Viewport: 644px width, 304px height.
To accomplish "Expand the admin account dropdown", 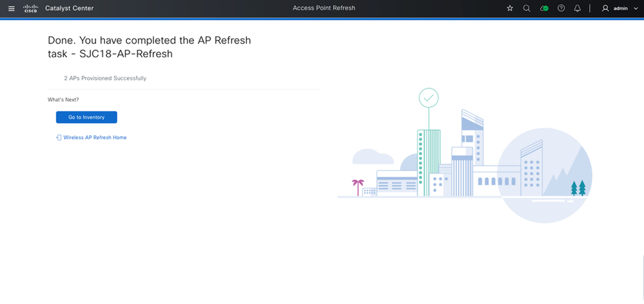I will 636,8.
